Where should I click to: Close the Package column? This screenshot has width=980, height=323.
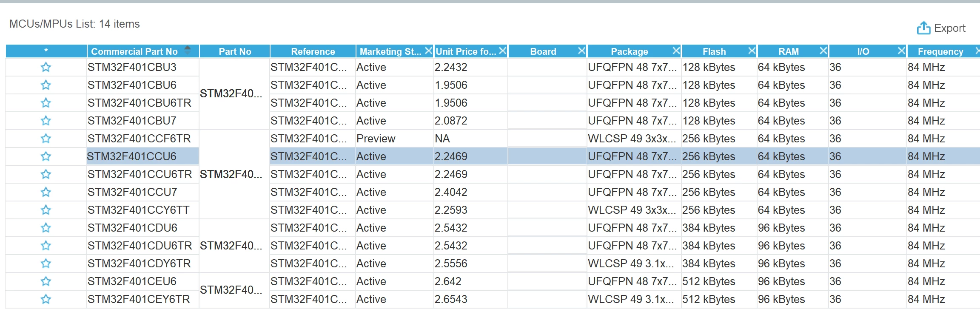pos(676,51)
